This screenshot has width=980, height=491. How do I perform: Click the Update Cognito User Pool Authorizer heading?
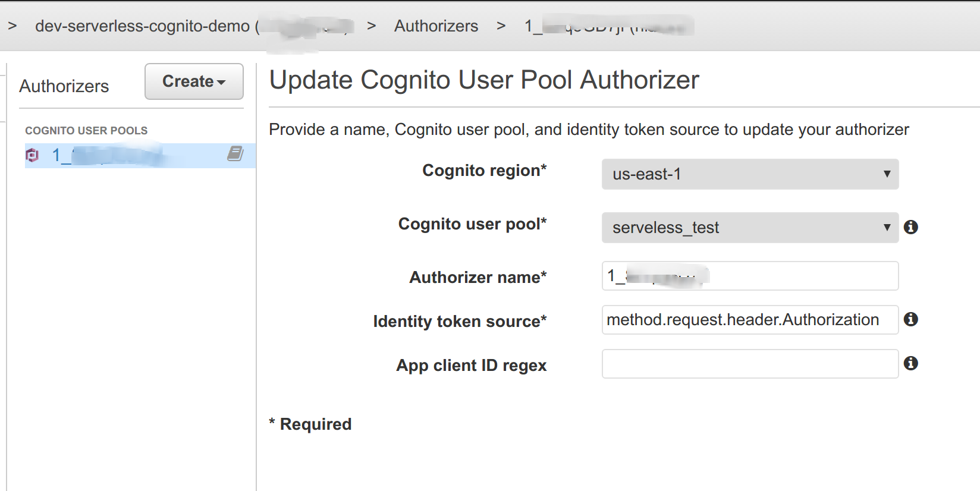click(484, 80)
